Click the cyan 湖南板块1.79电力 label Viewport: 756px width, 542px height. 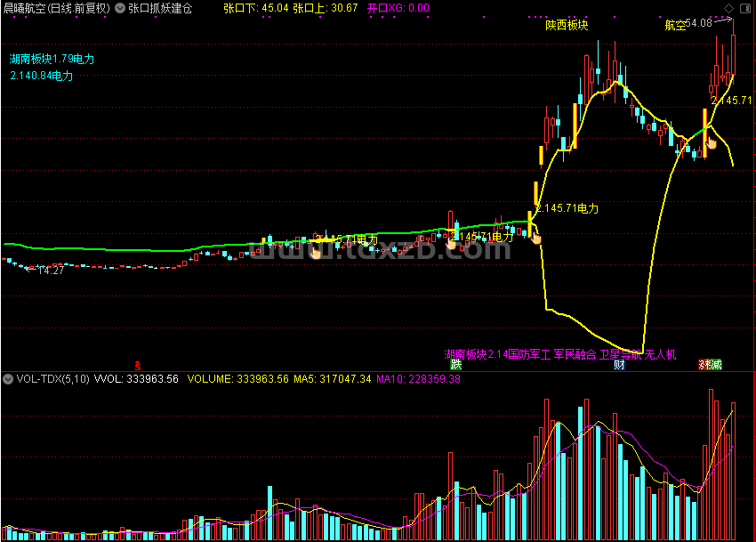[52, 59]
